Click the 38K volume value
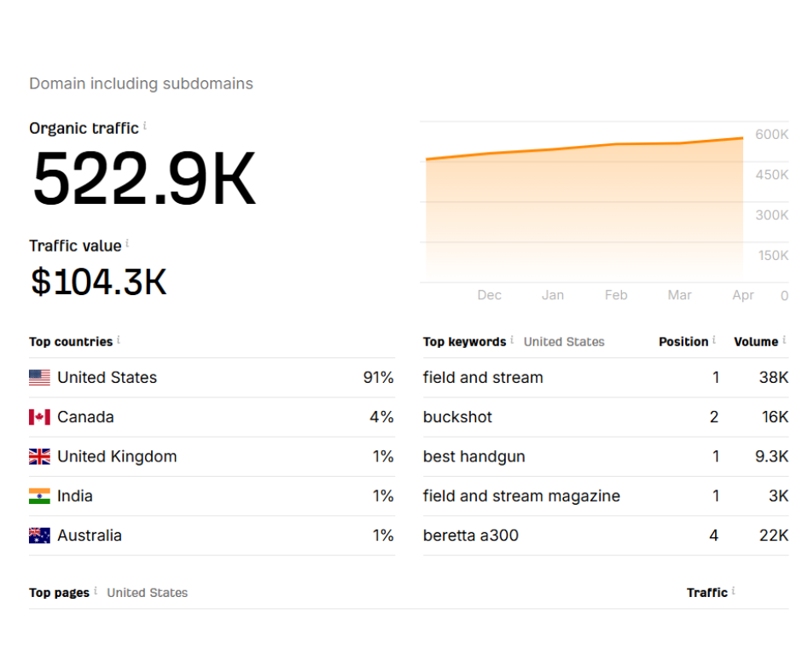Image resolution: width=802 pixels, height=672 pixels. coord(773,378)
